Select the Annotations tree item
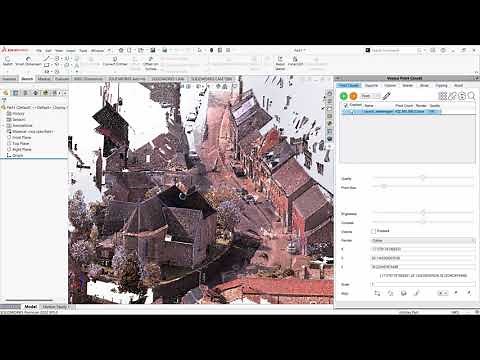Viewport: 480px width, 360px height. coord(19,125)
